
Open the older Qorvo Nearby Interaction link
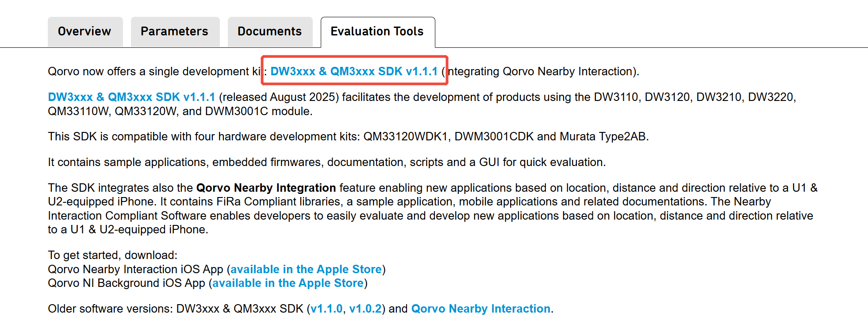click(x=481, y=309)
